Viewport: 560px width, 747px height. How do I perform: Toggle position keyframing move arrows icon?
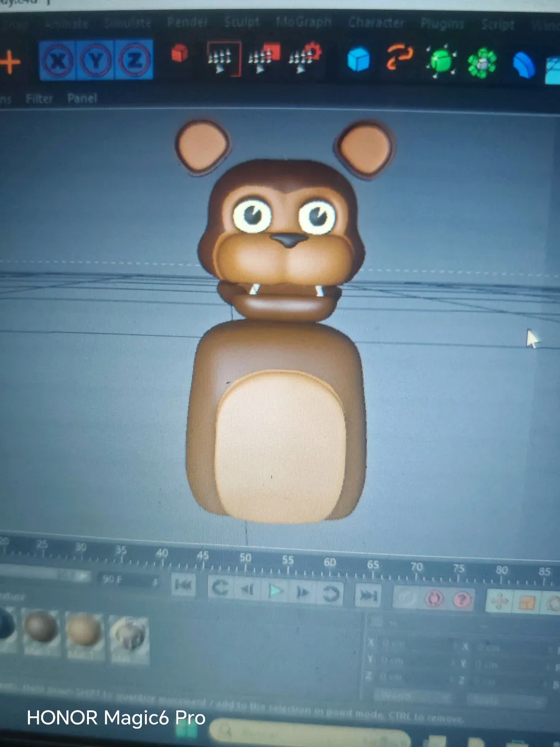coord(500,601)
